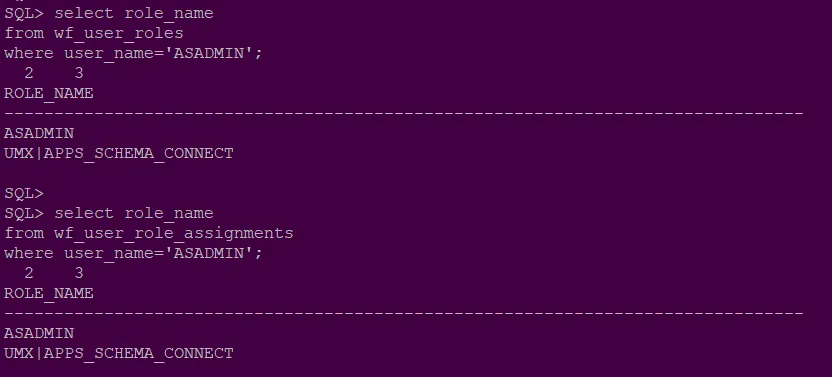Click line number 2 after second query
This screenshot has width=832, height=377.
coord(29,273)
